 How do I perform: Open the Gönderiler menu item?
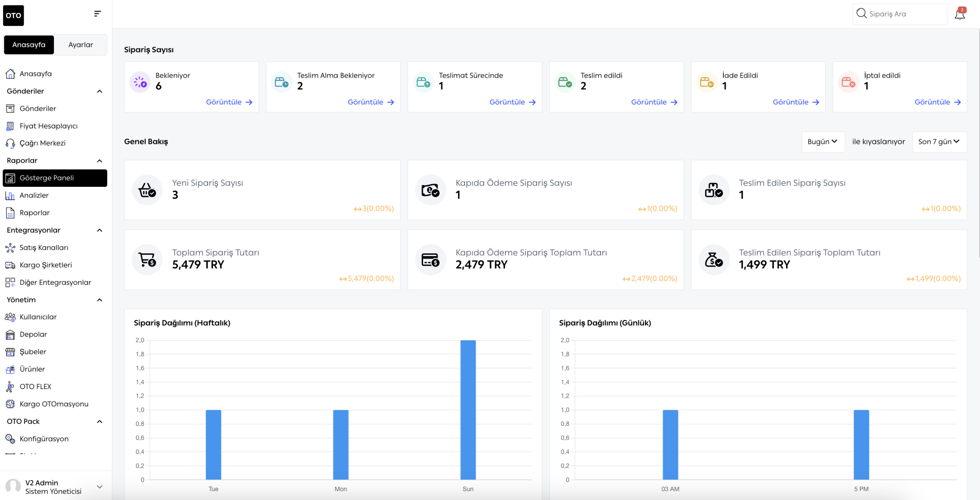click(x=55, y=109)
